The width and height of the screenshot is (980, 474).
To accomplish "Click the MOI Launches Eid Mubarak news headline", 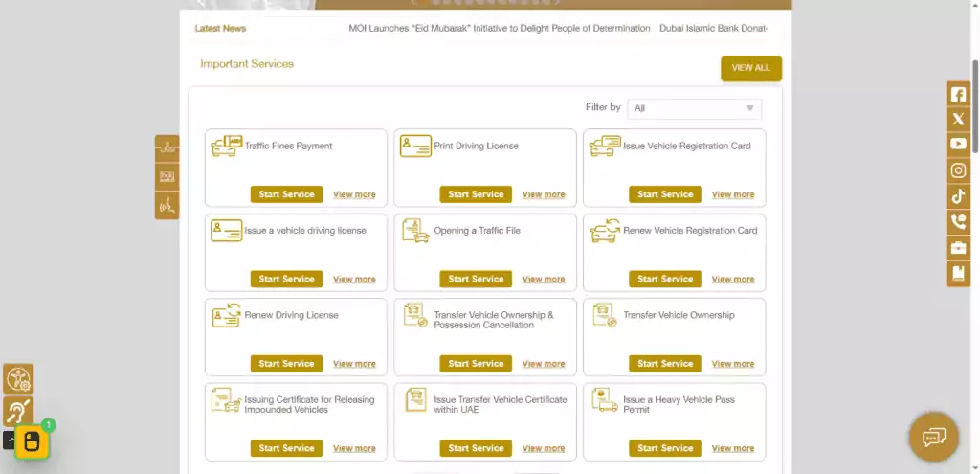I will tap(500, 28).
